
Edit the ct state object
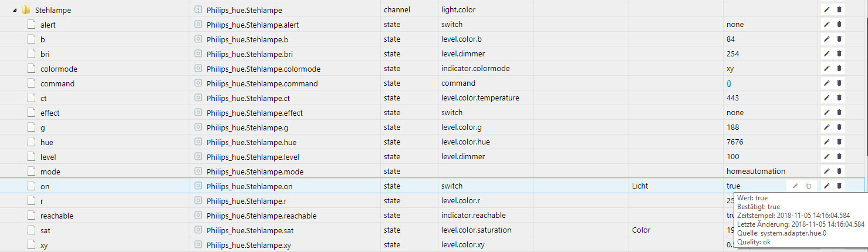[x=826, y=98]
